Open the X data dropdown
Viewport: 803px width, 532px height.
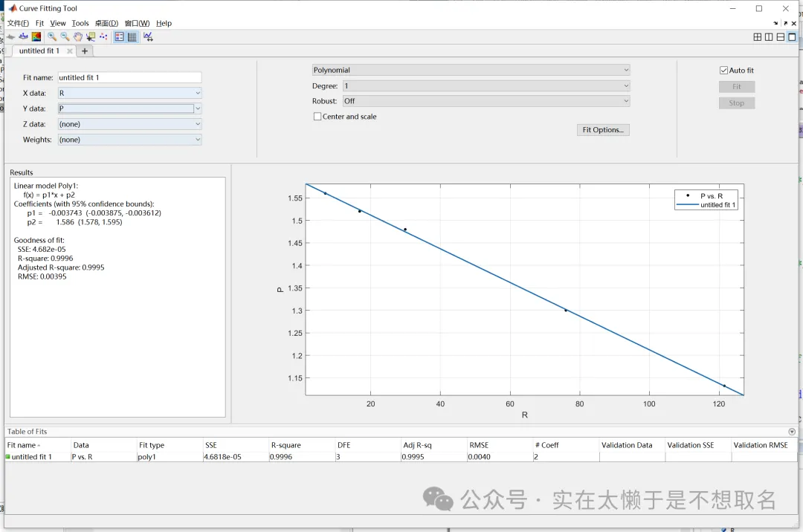[129, 93]
